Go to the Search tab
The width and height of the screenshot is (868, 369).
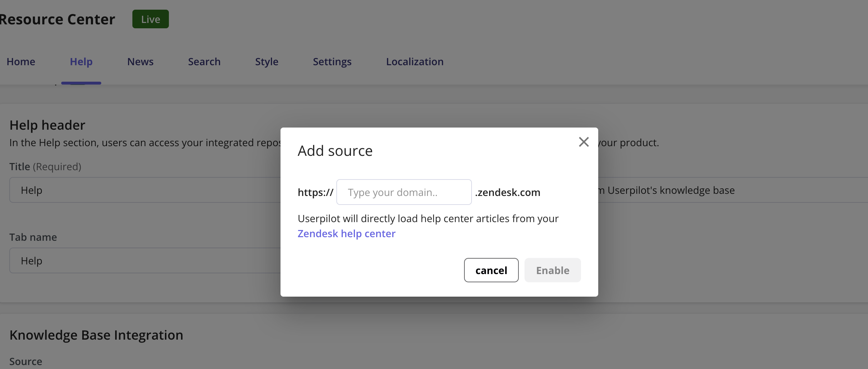[204, 62]
